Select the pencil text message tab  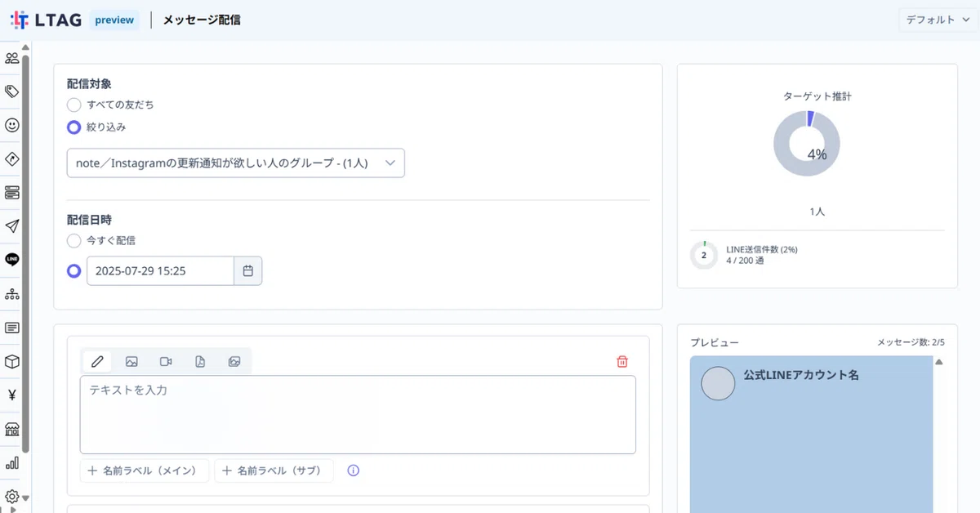[97, 361]
